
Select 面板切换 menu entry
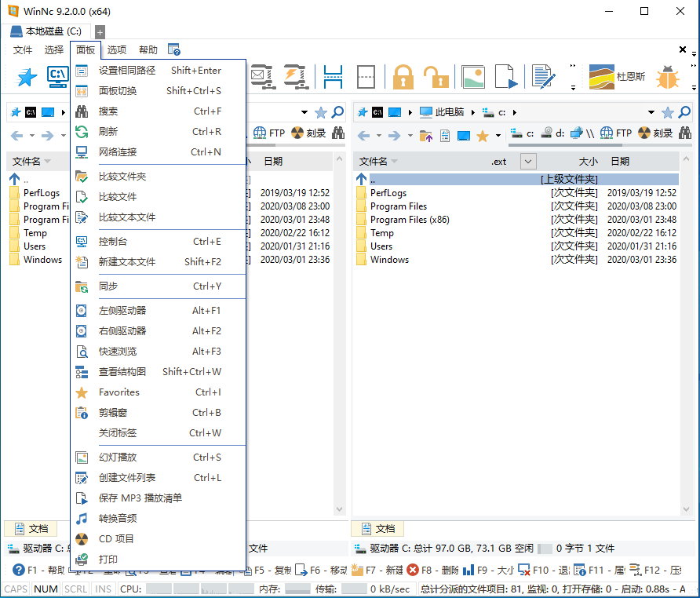pyautogui.click(x=158, y=91)
